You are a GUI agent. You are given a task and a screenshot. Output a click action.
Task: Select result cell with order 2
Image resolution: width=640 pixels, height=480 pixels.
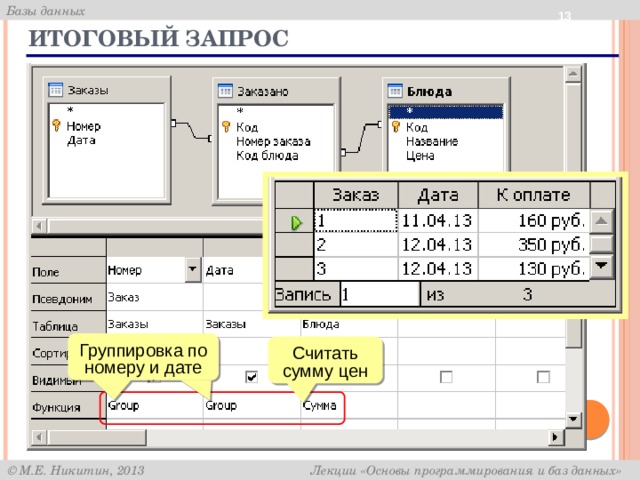coord(356,245)
